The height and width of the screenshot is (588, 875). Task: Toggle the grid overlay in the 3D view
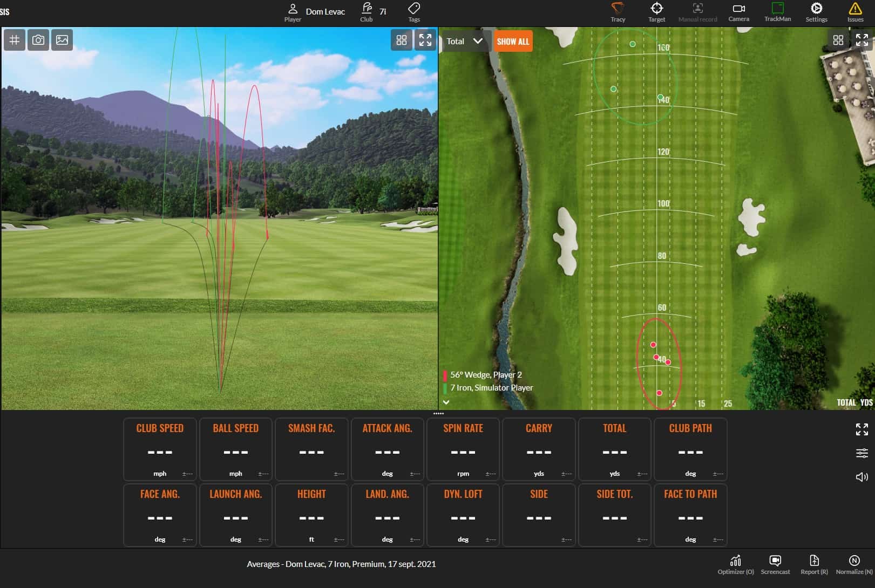(15, 39)
